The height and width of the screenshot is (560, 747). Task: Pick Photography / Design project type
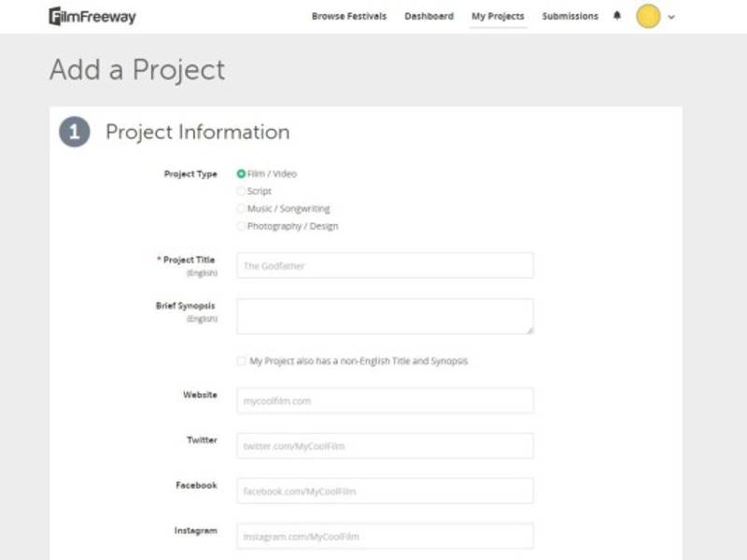point(242,226)
